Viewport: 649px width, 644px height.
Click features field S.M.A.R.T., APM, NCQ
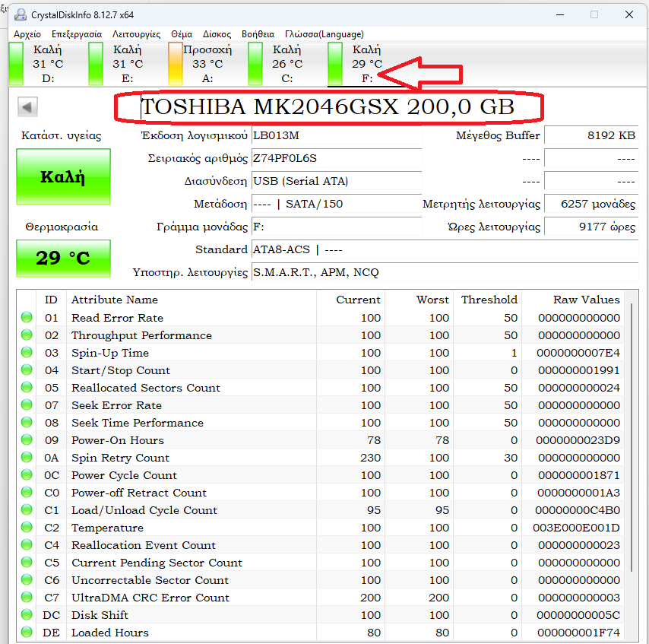coord(445,272)
